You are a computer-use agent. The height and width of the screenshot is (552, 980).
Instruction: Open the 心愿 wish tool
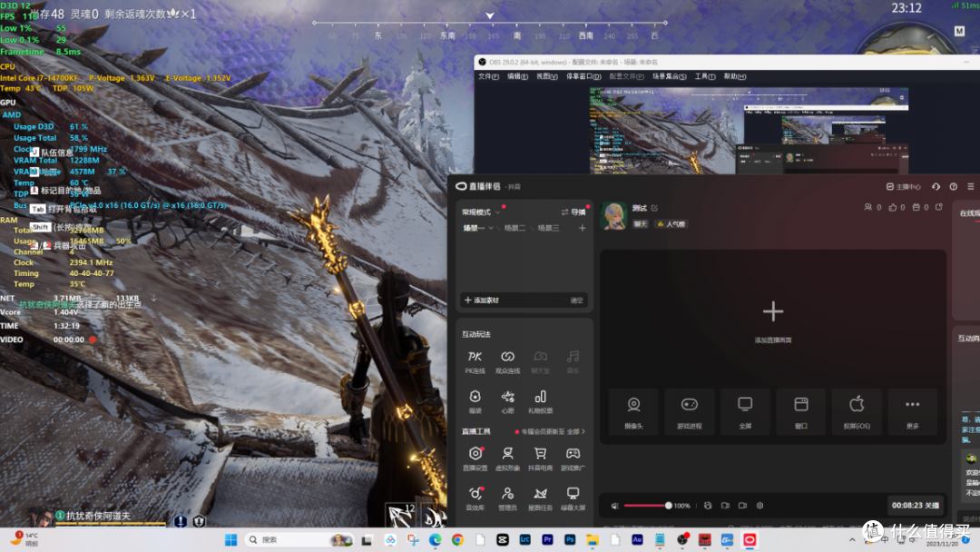(x=507, y=401)
